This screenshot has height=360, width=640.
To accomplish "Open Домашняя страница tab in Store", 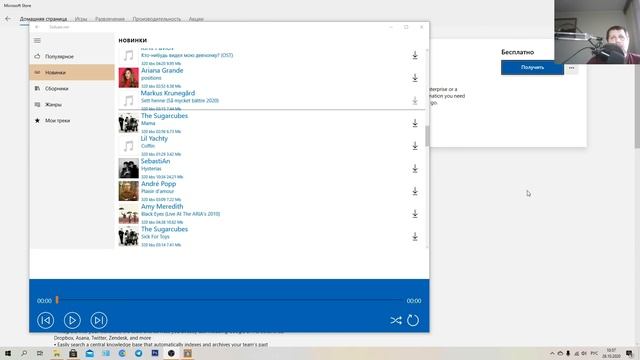I will coord(43,19).
